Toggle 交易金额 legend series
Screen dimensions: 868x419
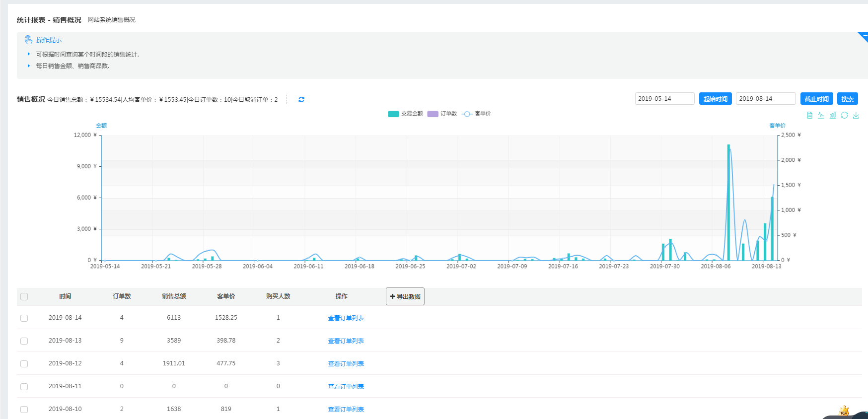point(405,114)
